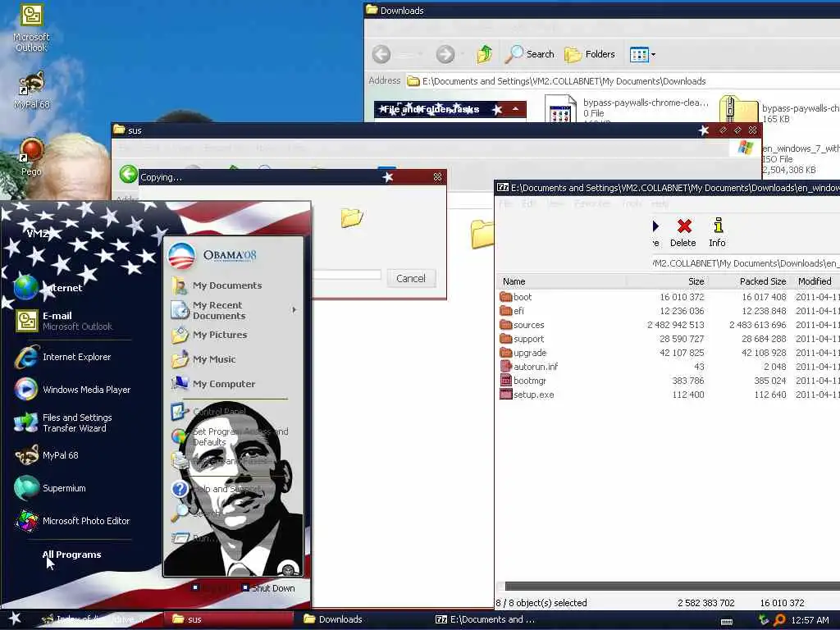The height and width of the screenshot is (630, 840).
Task: Click the keyboard icon in system tray
Action: pos(727,621)
